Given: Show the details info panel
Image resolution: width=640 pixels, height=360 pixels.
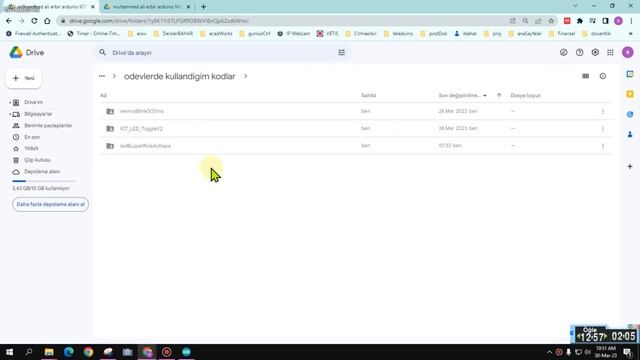Looking at the screenshot, I should pos(603,76).
